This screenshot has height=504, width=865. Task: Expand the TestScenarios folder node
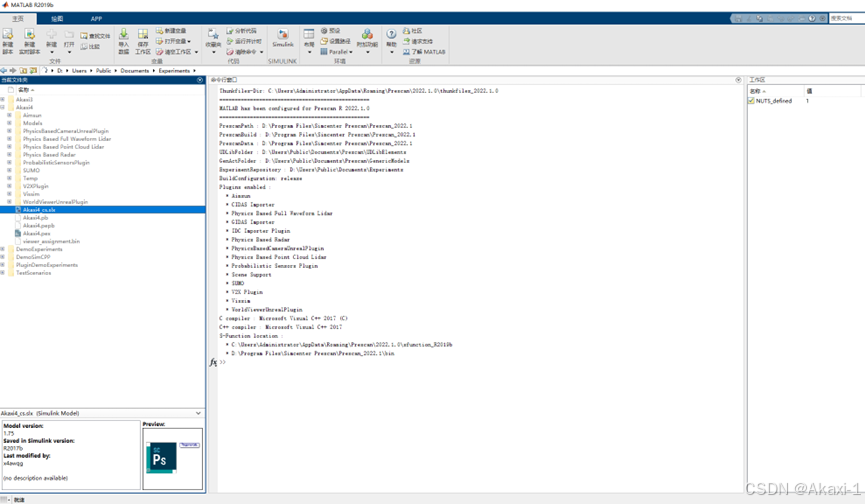coord(3,273)
